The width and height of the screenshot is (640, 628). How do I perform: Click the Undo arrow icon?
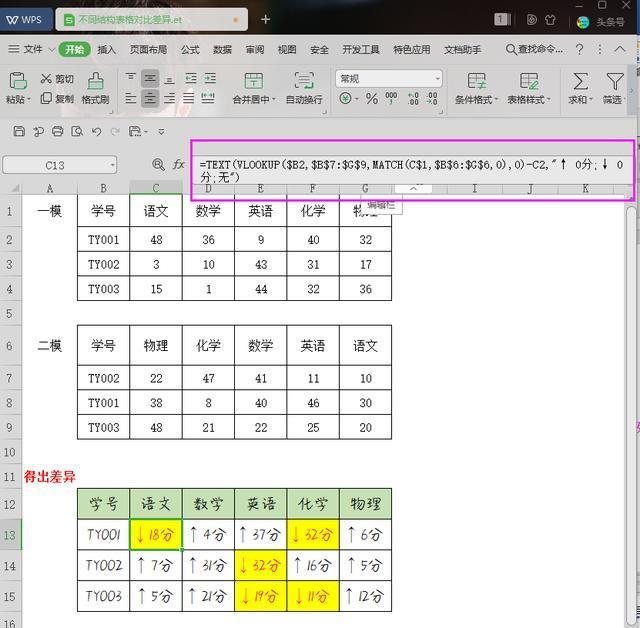pyautogui.click(x=96, y=131)
